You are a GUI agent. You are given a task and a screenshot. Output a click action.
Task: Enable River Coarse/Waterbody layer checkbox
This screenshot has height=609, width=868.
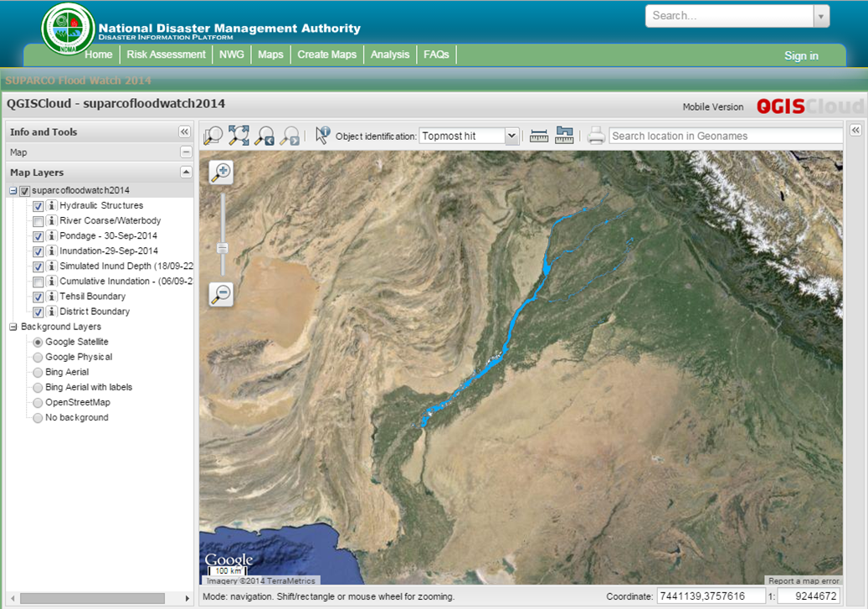(x=39, y=221)
